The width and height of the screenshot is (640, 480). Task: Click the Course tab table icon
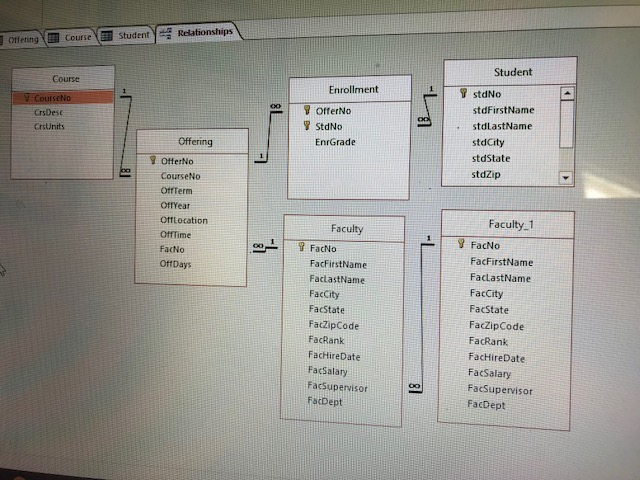click(x=53, y=38)
